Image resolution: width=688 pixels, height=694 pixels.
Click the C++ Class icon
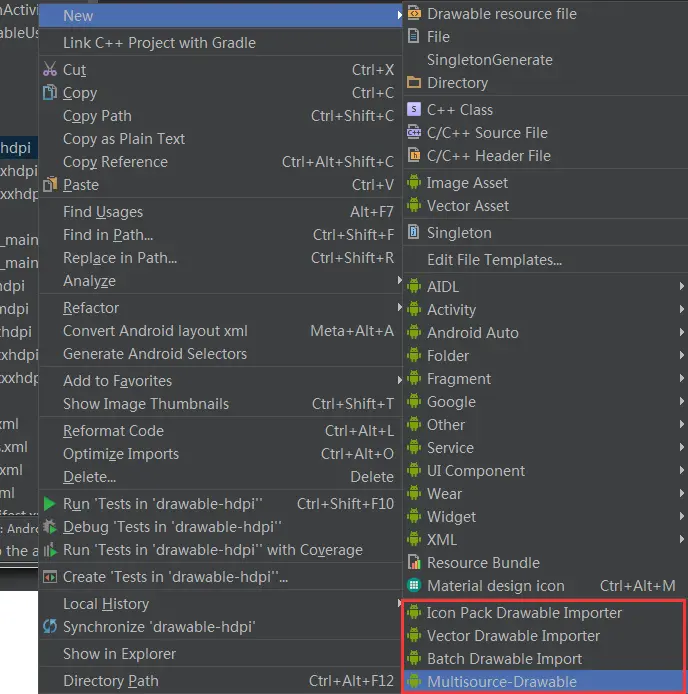(x=414, y=109)
